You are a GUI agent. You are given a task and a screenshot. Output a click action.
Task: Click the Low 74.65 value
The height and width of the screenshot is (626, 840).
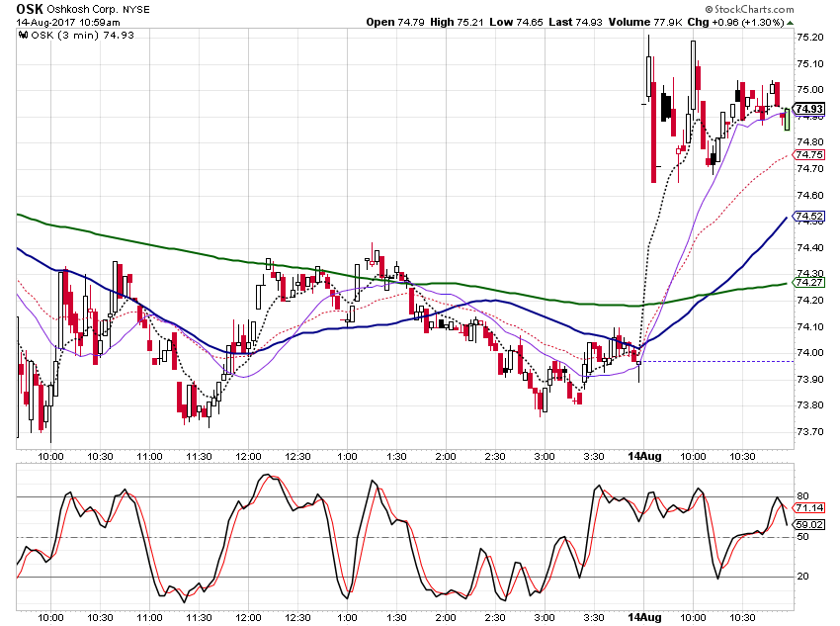(516, 23)
